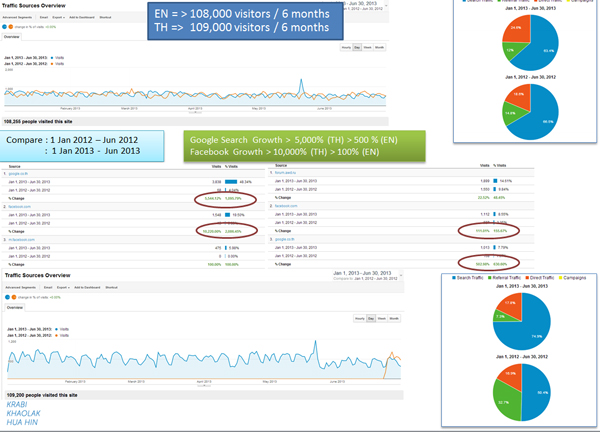Open Overview tab in the 108,255-visitors report

11,37
